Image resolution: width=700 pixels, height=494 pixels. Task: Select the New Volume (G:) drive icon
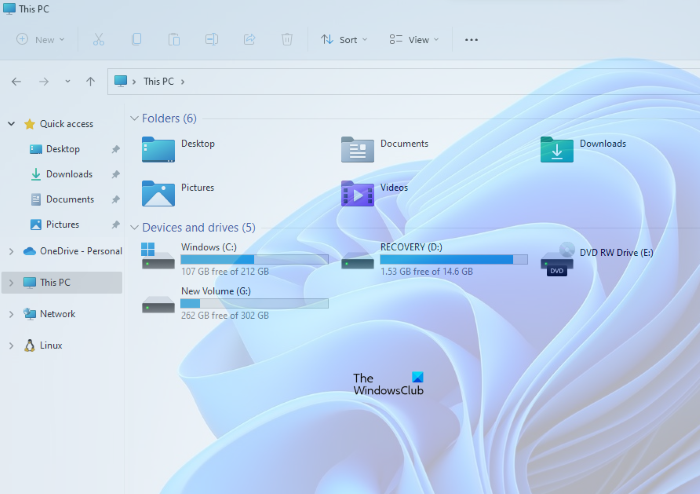(x=158, y=304)
